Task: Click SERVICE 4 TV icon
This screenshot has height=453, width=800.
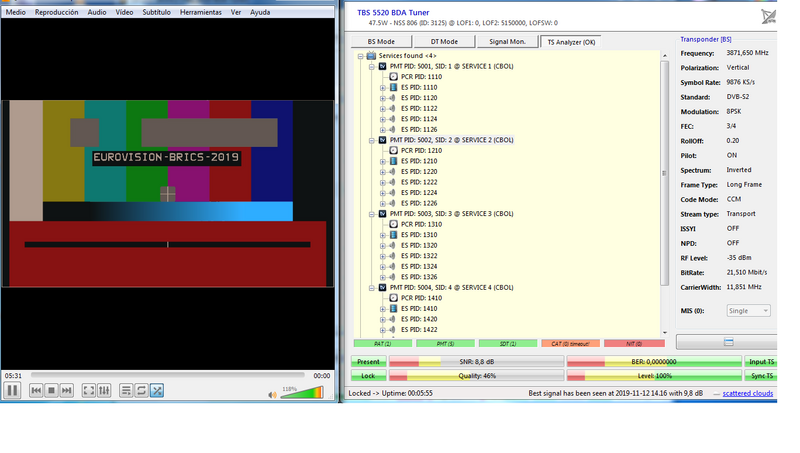Action: click(382, 287)
